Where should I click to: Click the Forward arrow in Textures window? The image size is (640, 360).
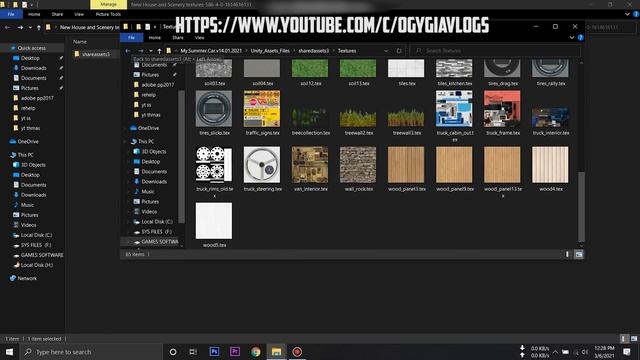point(140,51)
